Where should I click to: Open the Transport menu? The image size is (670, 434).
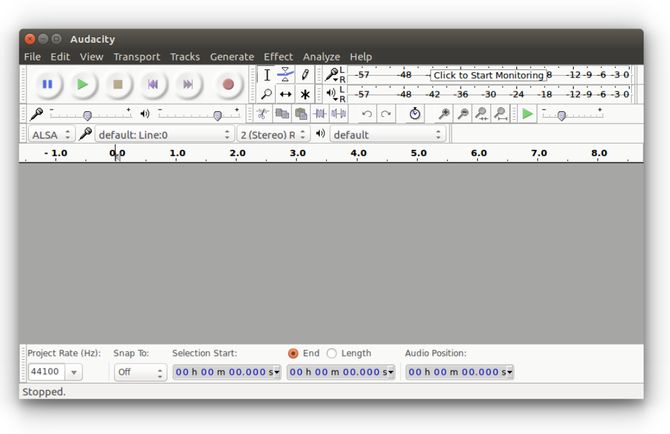[x=137, y=57]
